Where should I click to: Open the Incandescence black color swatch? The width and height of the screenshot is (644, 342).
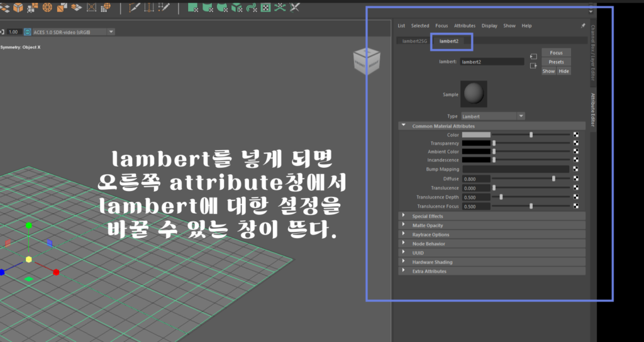pyautogui.click(x=476, y=160)
